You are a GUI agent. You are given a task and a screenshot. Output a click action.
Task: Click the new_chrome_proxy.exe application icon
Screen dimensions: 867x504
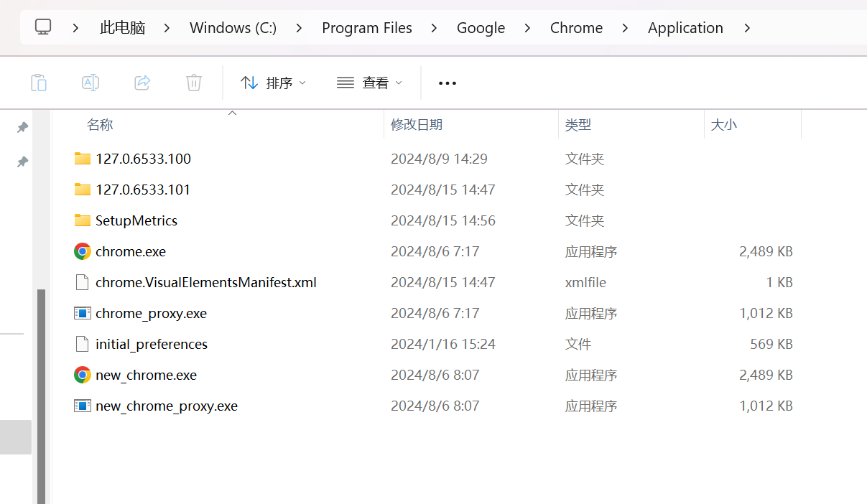coord(83,406)
